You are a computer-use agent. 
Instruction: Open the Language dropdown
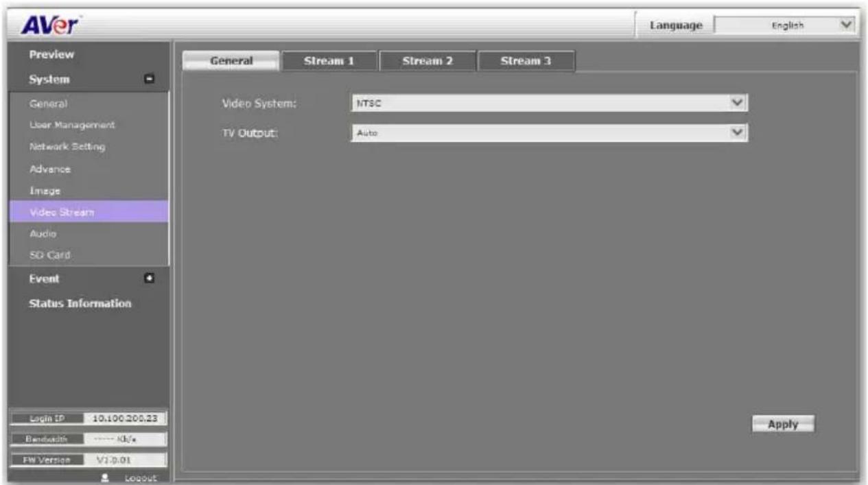point(786,25)
